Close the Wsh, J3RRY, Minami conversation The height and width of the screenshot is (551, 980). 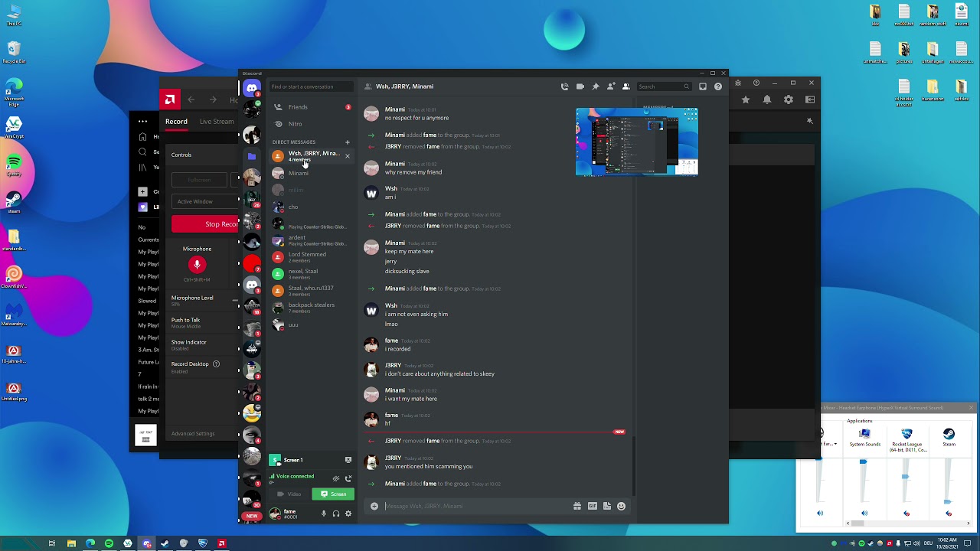348,156
